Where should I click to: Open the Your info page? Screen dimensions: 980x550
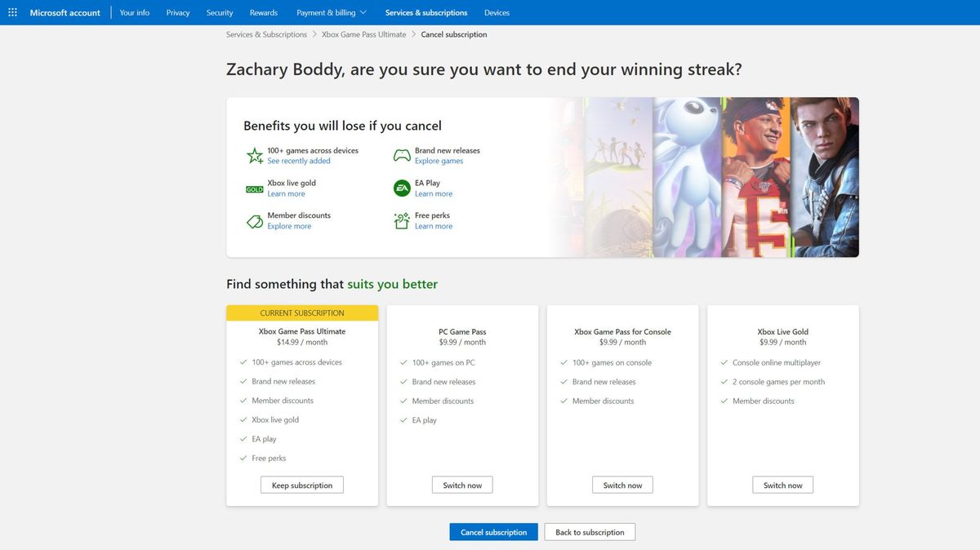click(x=134, y=12)
